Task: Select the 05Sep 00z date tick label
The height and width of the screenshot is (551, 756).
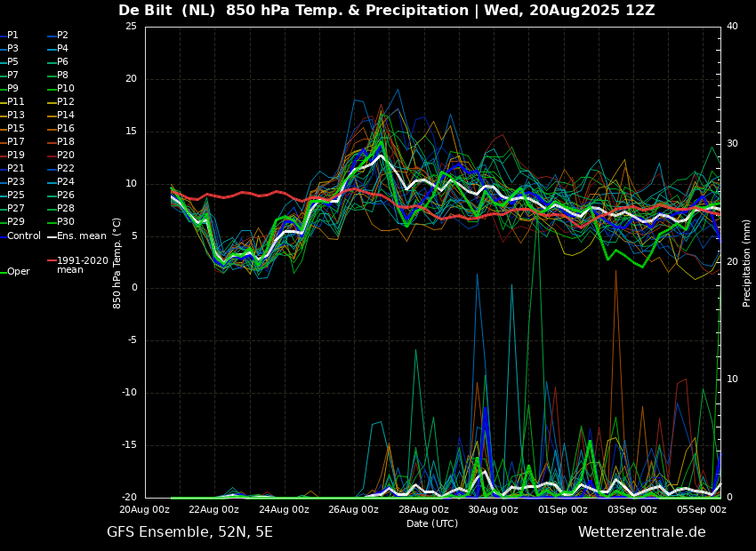Action: (x=703, y=510)
